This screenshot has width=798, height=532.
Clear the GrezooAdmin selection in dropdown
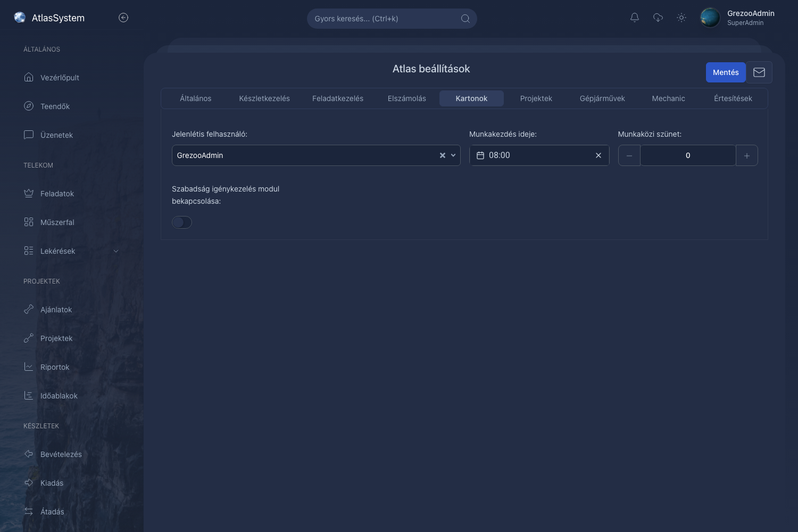click(442, 155)
